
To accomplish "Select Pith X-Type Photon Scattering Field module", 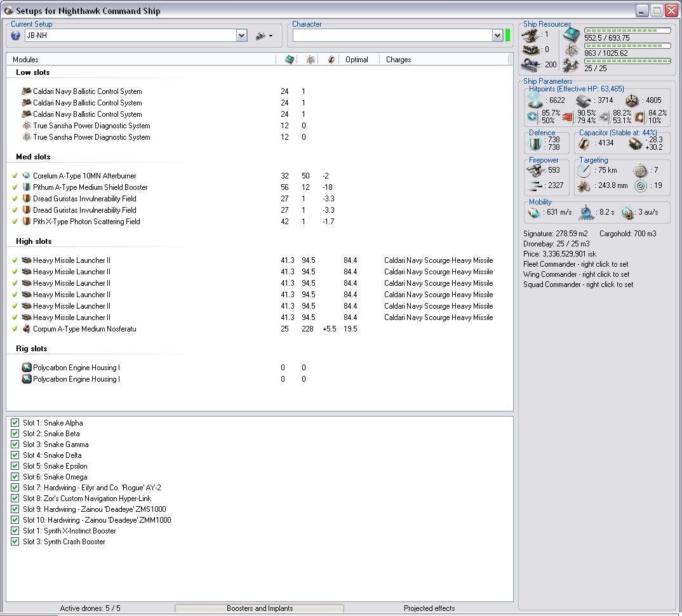I will pos(86,222).
